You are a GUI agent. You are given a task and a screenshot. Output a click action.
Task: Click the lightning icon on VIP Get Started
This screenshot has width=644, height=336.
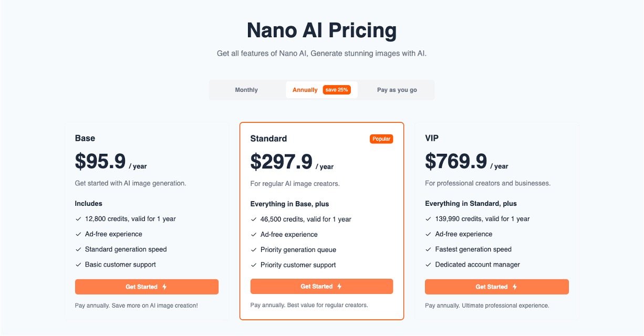(x=515, y=287)
